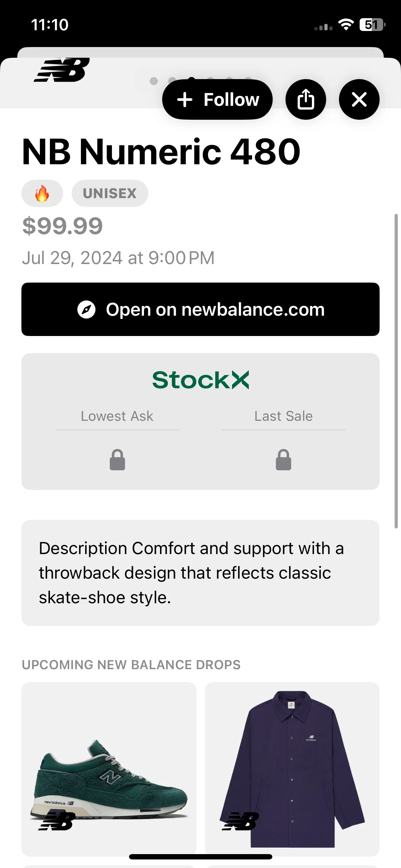Image resolution: width=401 pixels, height=868 pixels.
Task: Tap the compass icon in open button
Action: (x=86, y=309)
